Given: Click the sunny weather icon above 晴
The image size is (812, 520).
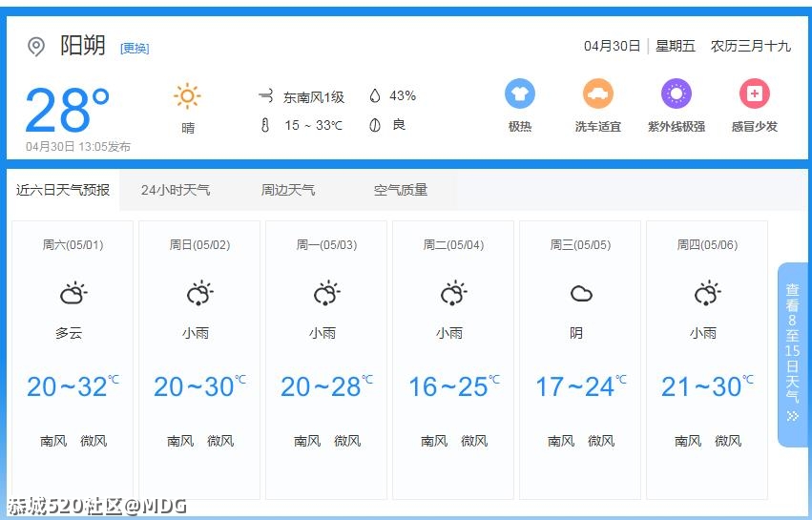Looking at the screenshot, I should (187, 95).
